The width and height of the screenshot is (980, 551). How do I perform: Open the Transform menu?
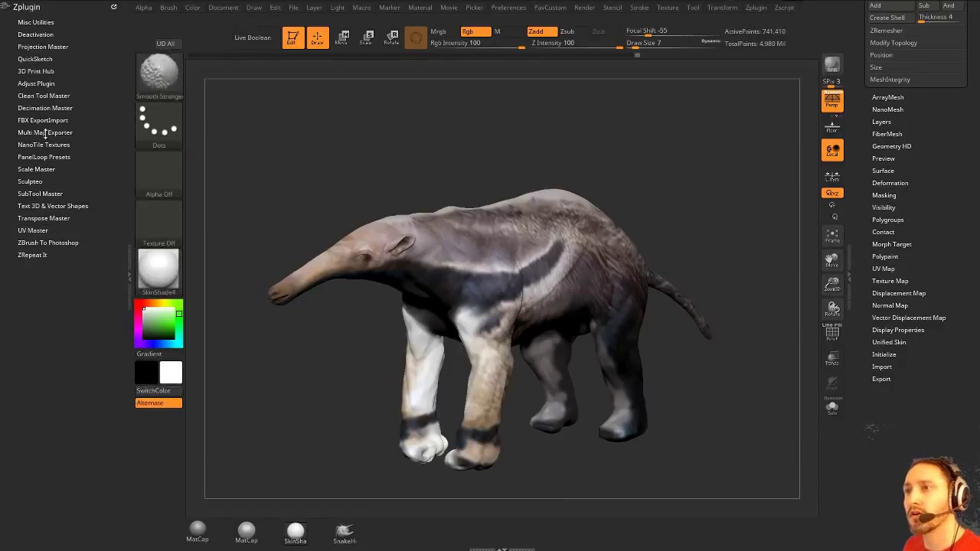722,8
